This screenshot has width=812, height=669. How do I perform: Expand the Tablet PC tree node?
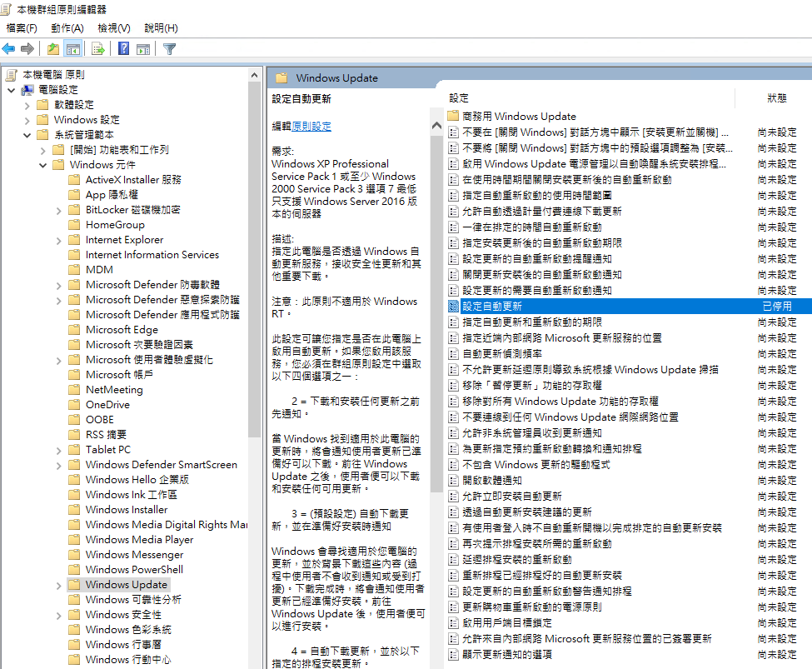click(58, 451)
